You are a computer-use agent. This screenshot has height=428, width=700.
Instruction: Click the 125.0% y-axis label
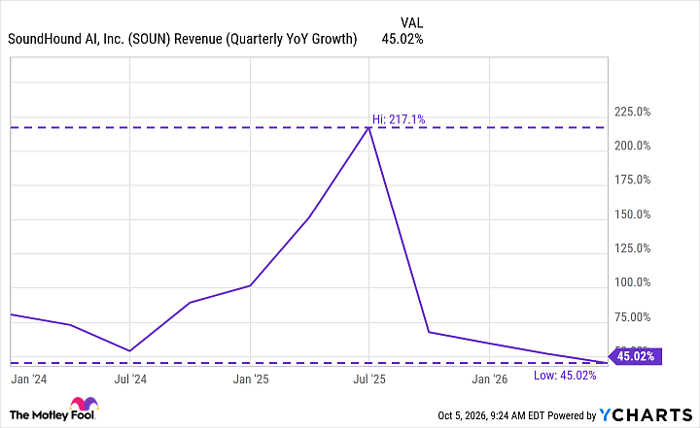tap(632, 248)
